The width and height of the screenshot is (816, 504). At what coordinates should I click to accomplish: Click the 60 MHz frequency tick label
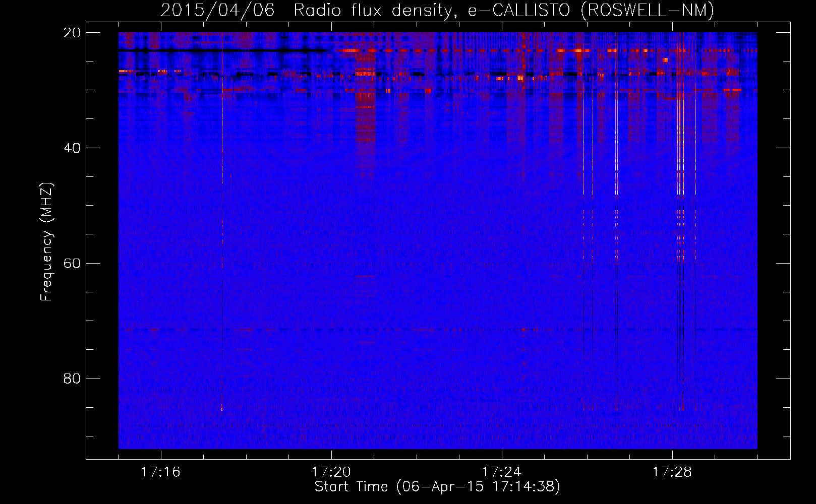(72, 264)
